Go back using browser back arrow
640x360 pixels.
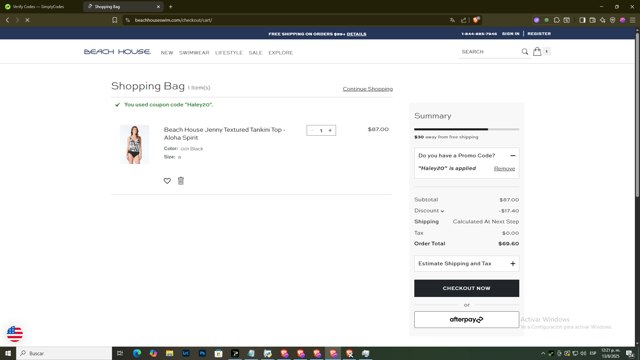[x=7, y=20]
